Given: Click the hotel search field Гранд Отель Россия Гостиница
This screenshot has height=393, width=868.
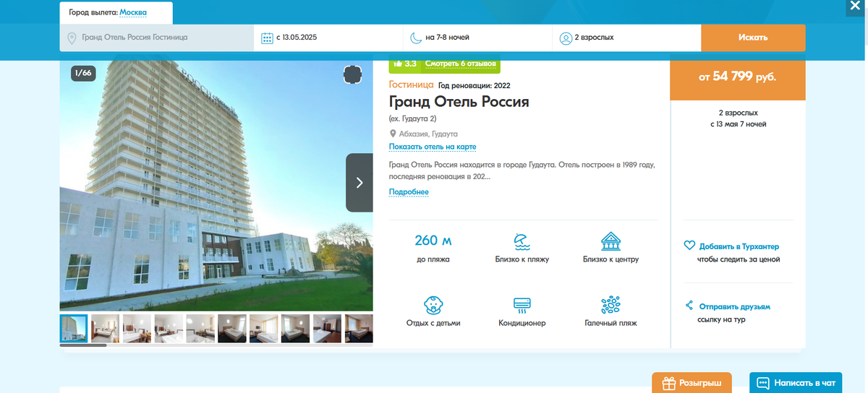Looking at the screenshot, I should coord(157,38).
